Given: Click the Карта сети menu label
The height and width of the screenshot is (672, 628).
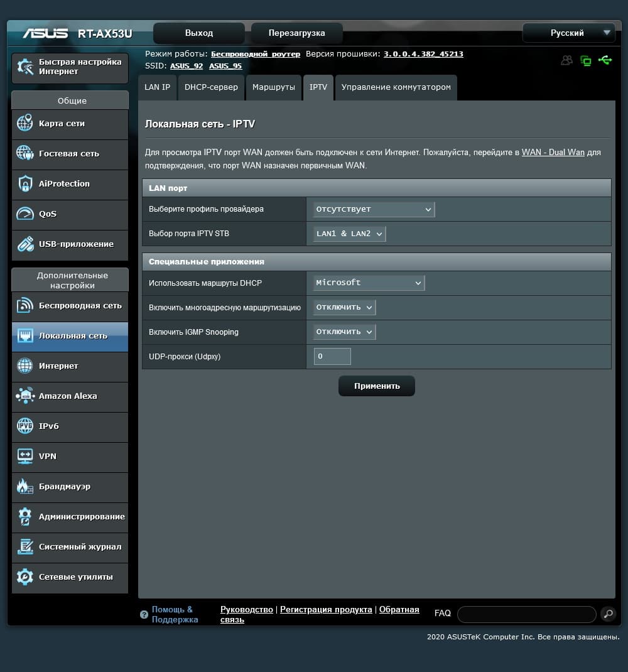Looking at the screenshot, I should (x=62, y=124).
